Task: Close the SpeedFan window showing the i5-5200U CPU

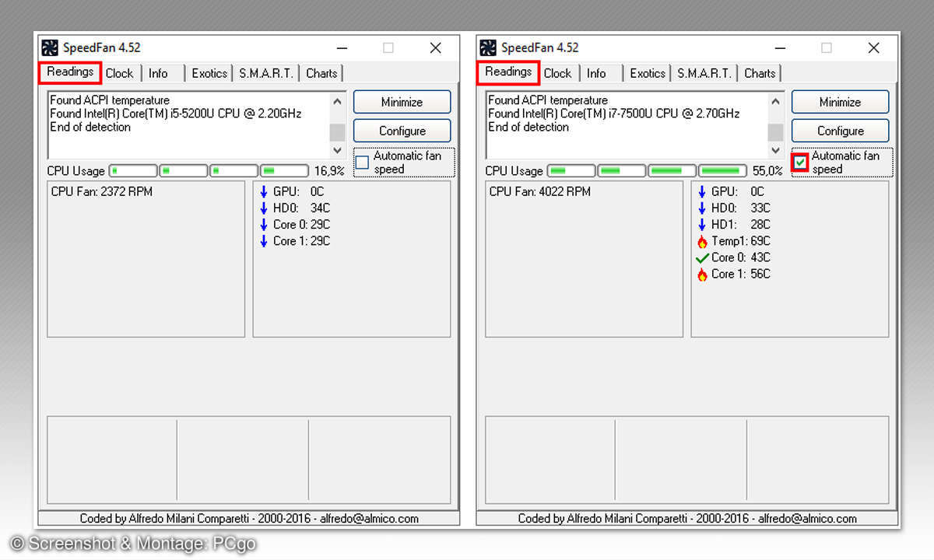Action: click(x=436, y=48)
